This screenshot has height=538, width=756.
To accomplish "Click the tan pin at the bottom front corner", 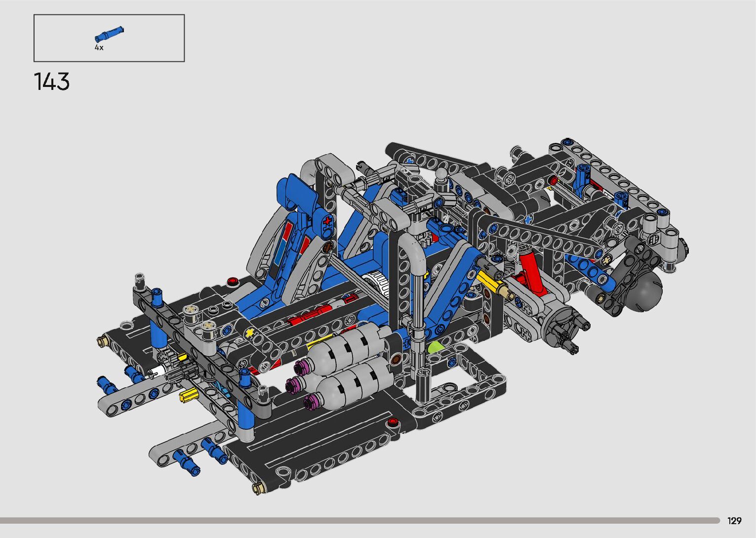I will pos(258,489).
